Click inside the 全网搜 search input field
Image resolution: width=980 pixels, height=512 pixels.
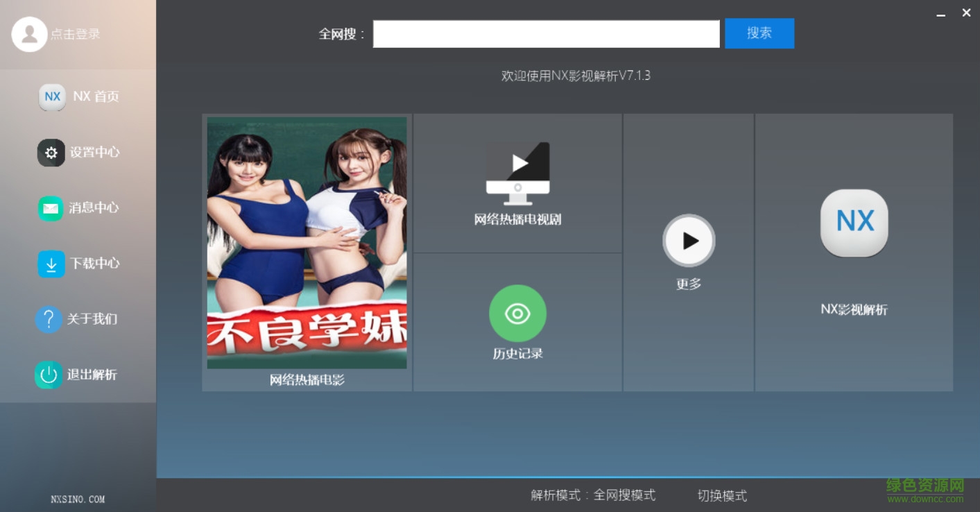click(546, 33)
